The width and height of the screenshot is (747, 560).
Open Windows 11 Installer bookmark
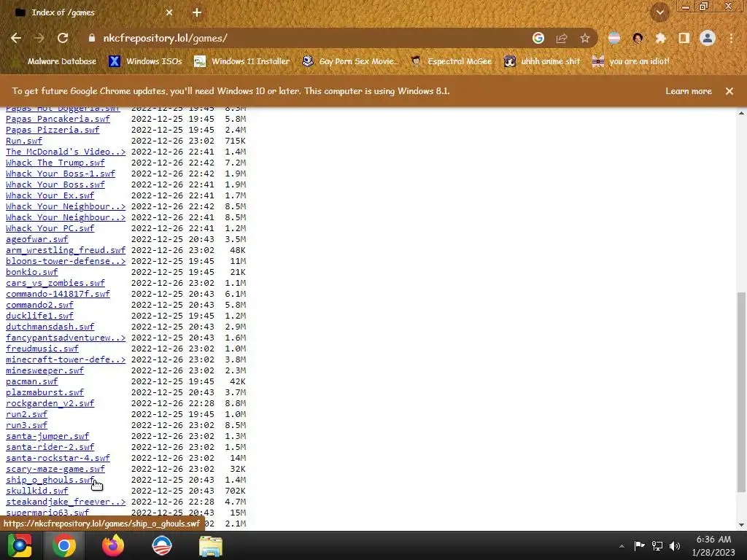[x=242, y=61]
